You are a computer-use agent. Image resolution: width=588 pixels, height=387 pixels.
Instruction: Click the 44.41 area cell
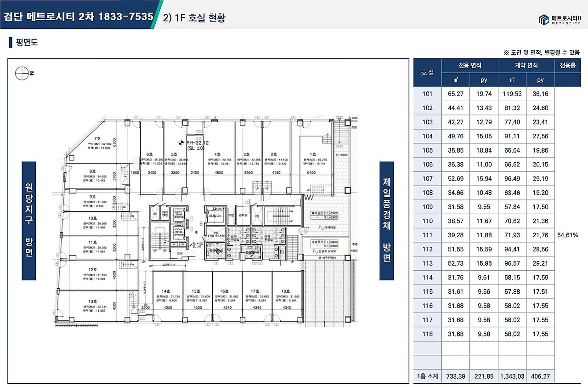pyautogui.click(x=455, y=108)
